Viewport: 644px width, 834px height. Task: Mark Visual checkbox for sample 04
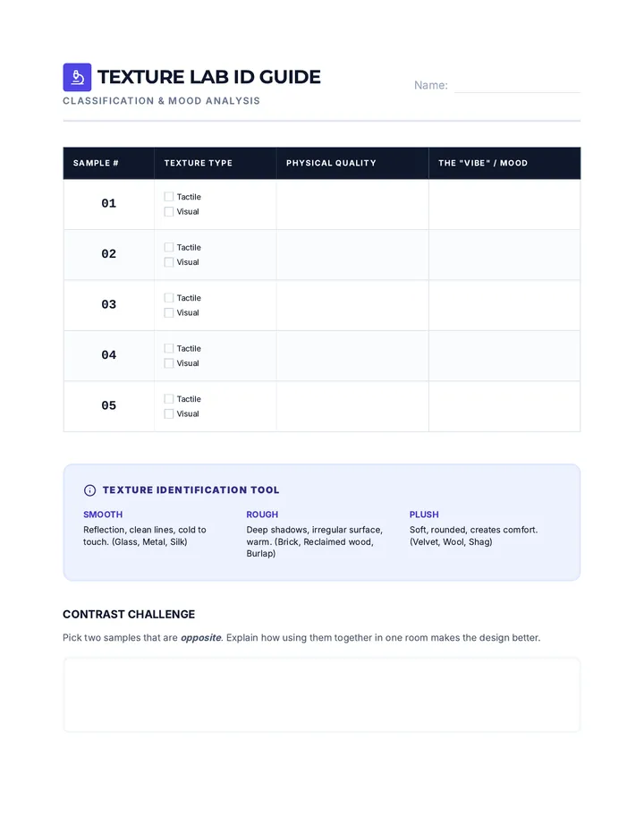[168, 363]
